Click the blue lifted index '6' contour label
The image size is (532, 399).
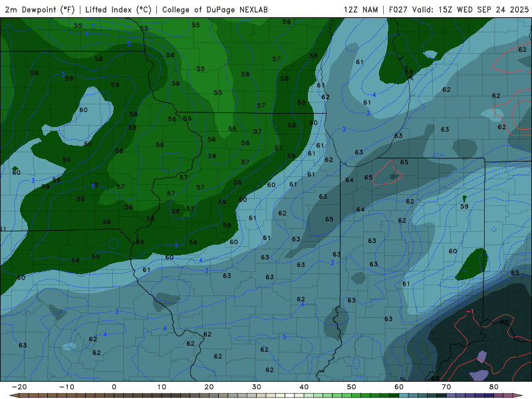coord(87,34)
